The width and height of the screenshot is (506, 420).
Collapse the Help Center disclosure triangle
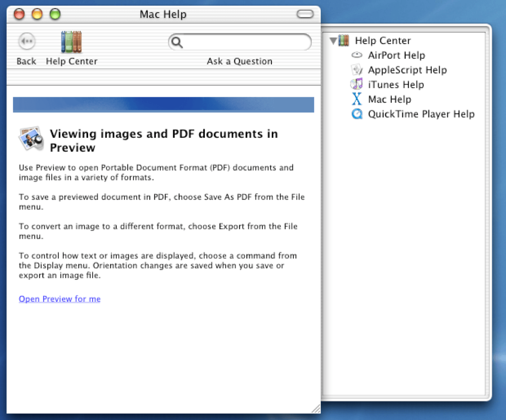click(x=333, y=40)
